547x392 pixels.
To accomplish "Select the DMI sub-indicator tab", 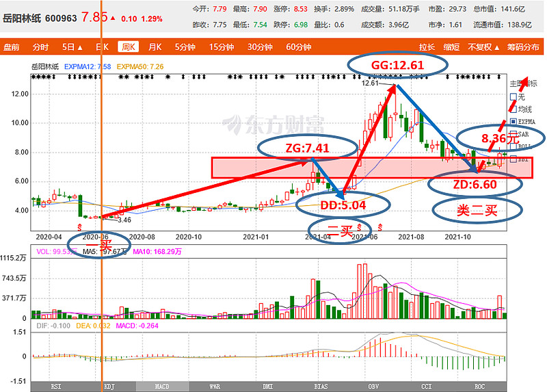I will pos(268,387).
